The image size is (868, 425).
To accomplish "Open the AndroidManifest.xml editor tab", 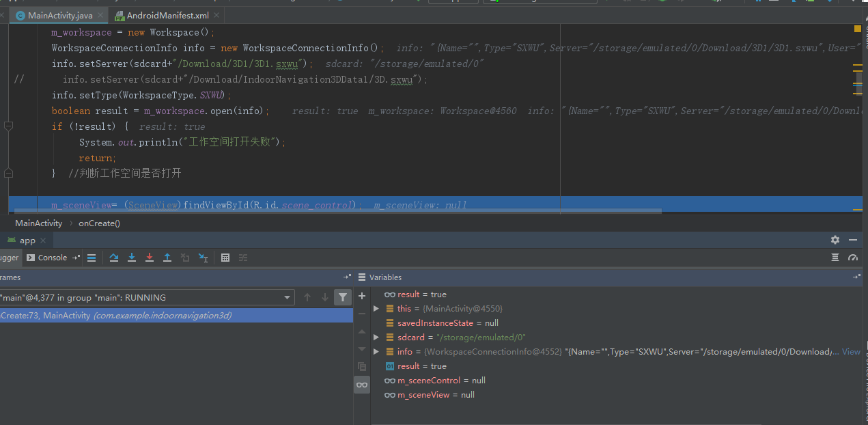I will (x=167, y=16).
